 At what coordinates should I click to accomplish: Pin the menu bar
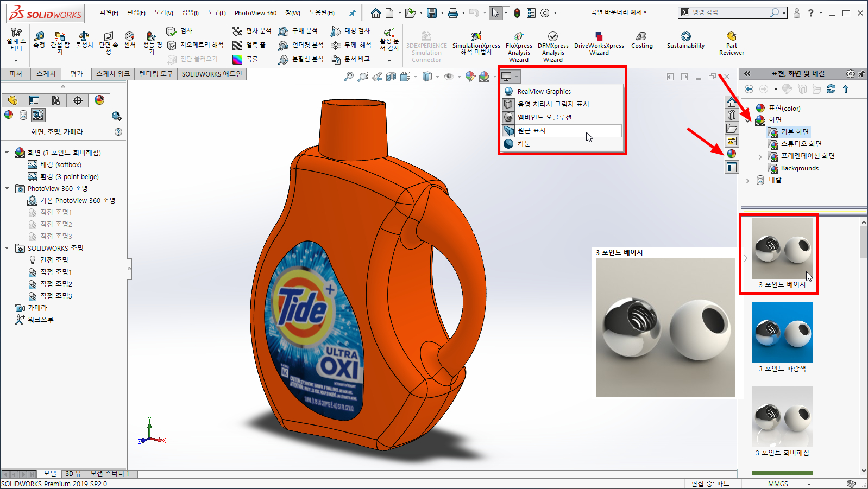point(352,12)
